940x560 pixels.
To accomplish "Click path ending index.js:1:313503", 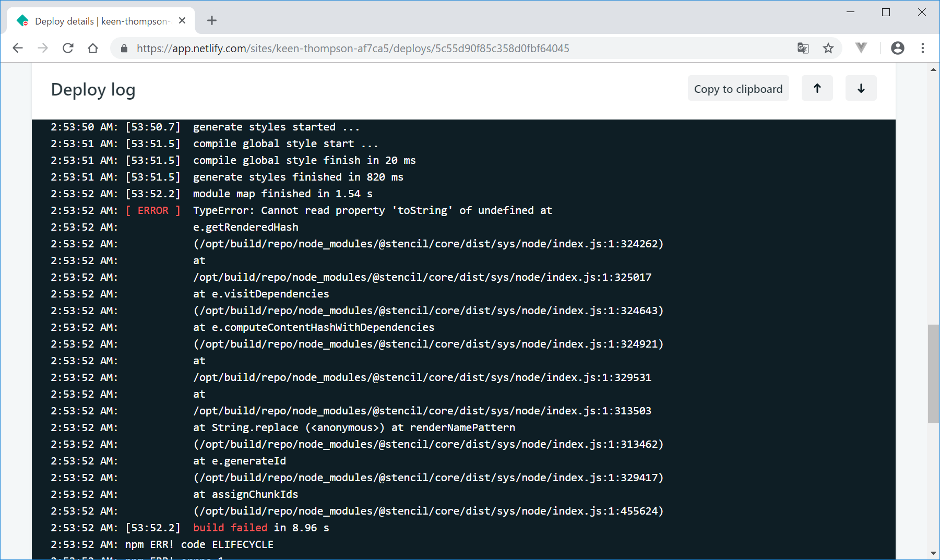I will (x=422, y=411).
